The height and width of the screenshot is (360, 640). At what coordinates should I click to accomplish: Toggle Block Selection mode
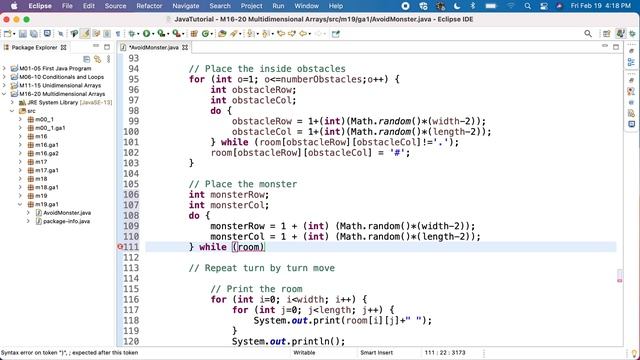(x=107, y=34)
